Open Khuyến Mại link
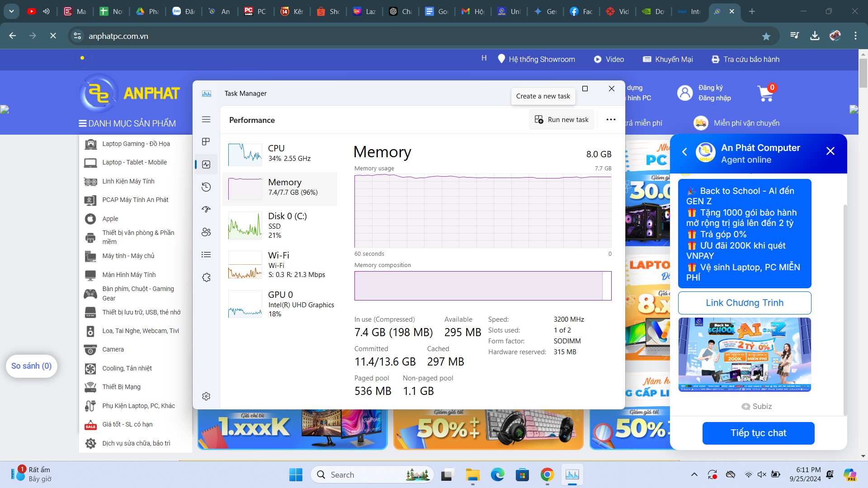Screen dimensions: 868x488 click(x=668, y=59)
